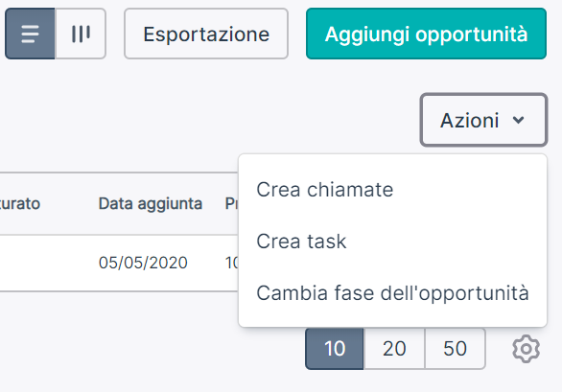Click the partially hidden 'Pr' column header
The image size is (562, 392).
coord(231,203)
